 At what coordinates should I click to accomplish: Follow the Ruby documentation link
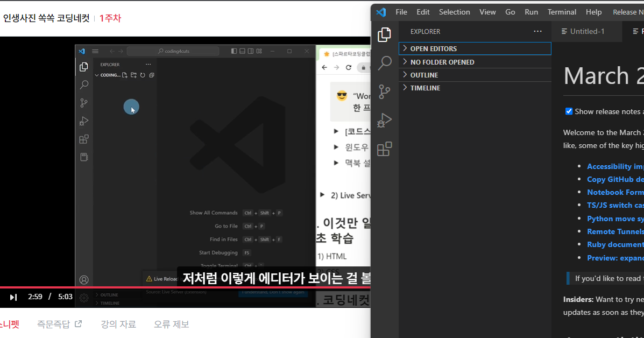point(615,244)
